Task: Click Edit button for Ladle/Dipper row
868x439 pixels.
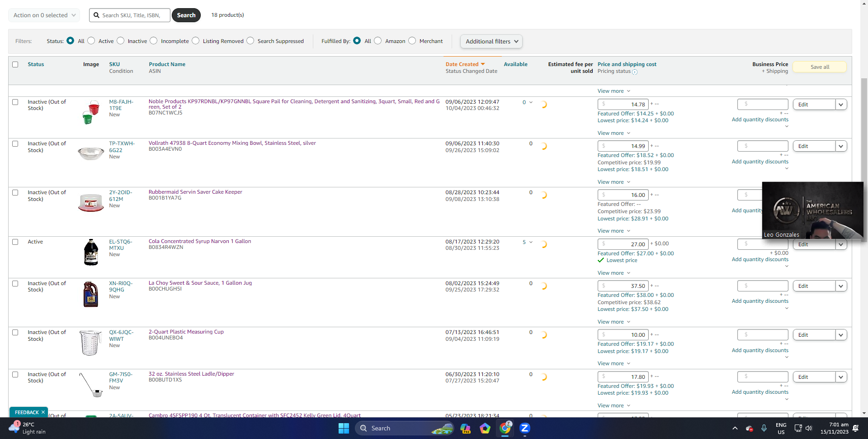Action: (814, 377)
